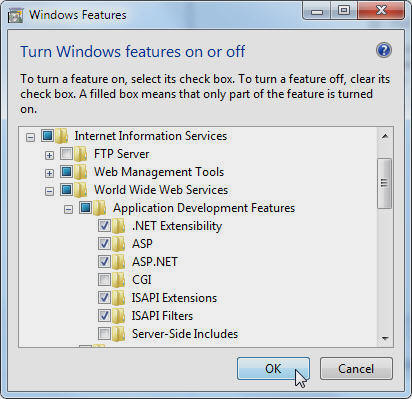The image size is (412, 399).
Task: Enable the FTP Server checkbox
Action: tap(66, 153)
